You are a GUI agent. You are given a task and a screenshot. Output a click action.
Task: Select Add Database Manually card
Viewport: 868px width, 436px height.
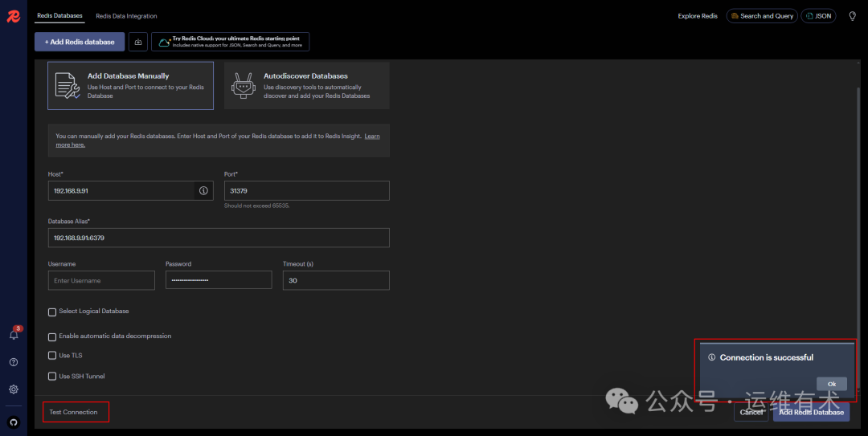(131, 86)
